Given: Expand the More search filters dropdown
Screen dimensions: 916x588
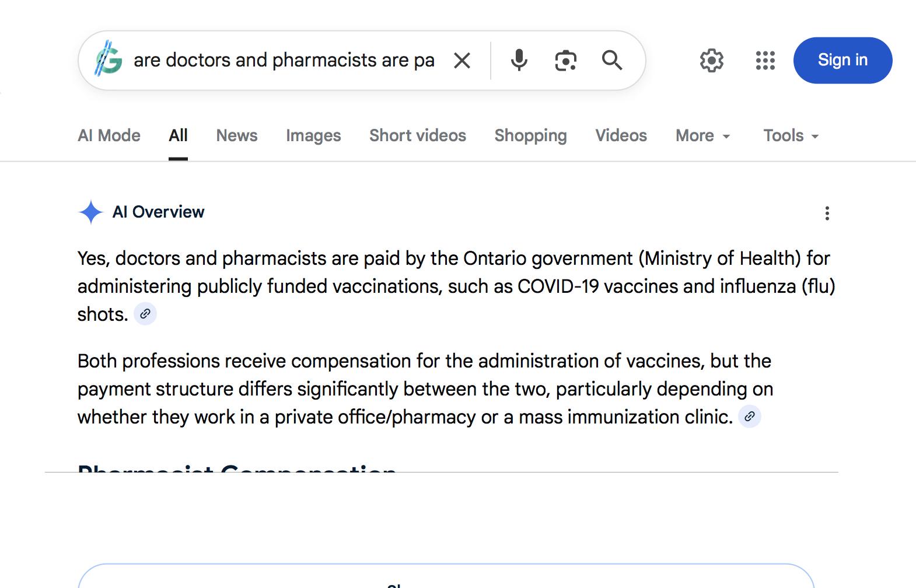Looking at the screenshot, I should (702, 136).
